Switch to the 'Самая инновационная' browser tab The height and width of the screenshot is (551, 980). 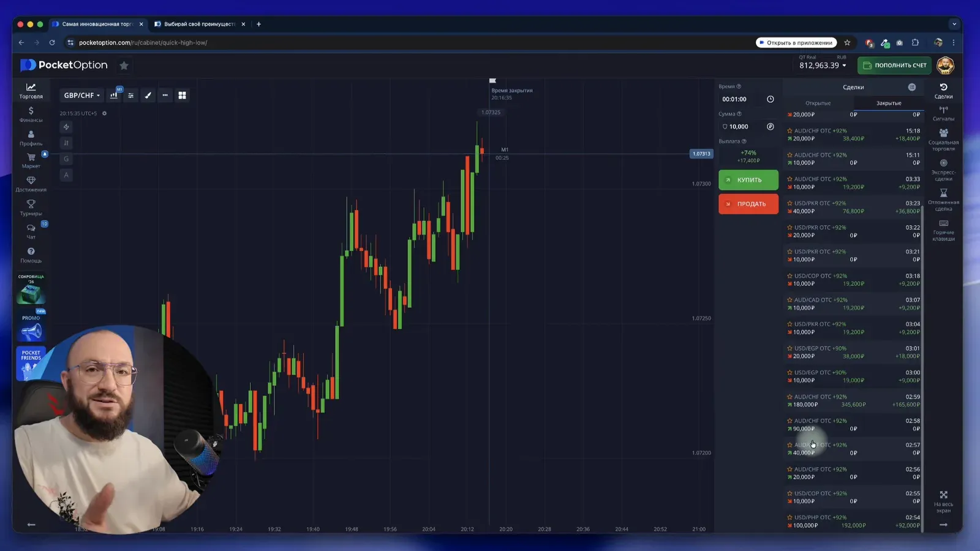click(x=98, y=24)
